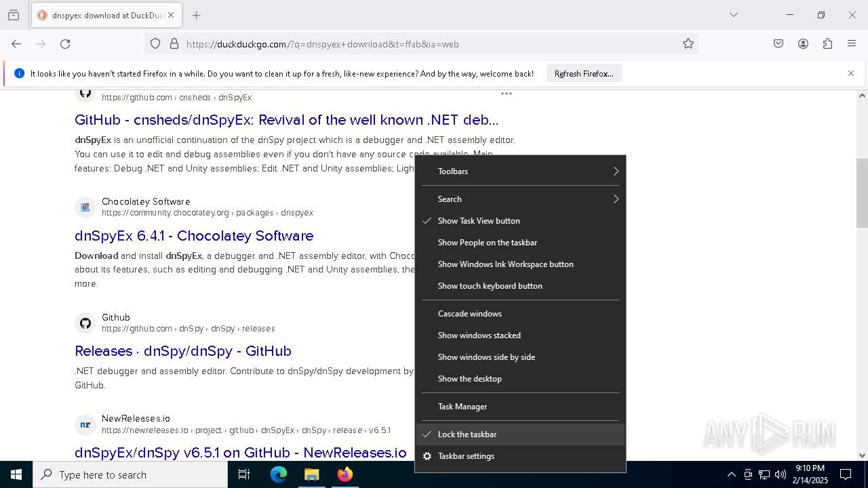Open Taskbar settings
This screenshot has height=488, width=868.
coord(520,456)
